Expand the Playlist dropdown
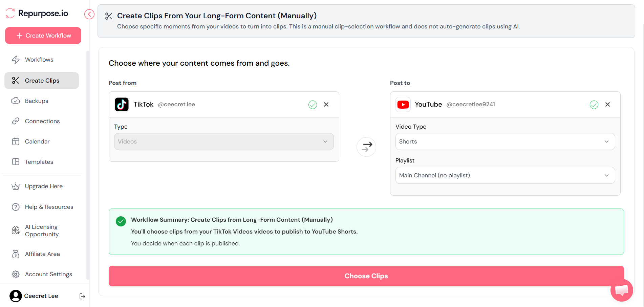Screen dimensions: 644x307 coord(505,175)
